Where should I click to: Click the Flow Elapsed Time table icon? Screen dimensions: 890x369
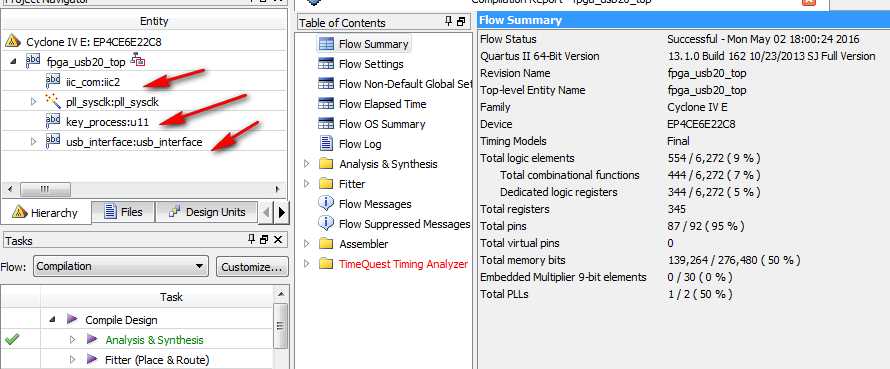point(326,104)
